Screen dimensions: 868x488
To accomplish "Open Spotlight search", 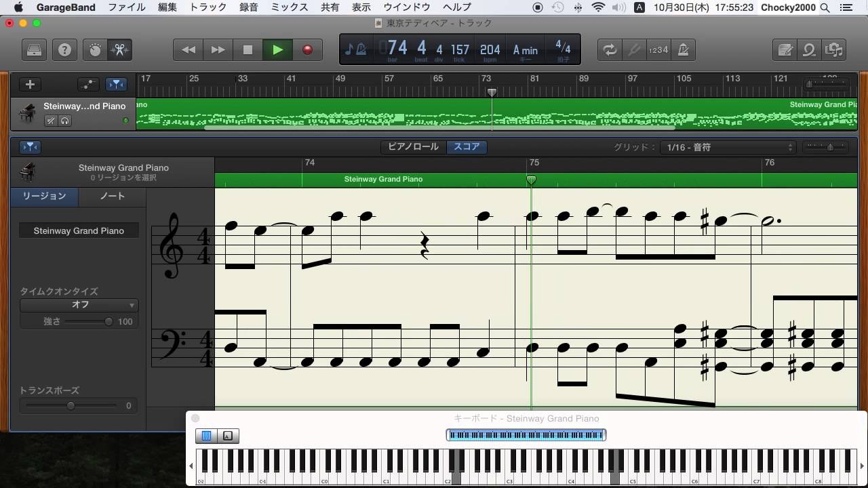I will (825, 7).
